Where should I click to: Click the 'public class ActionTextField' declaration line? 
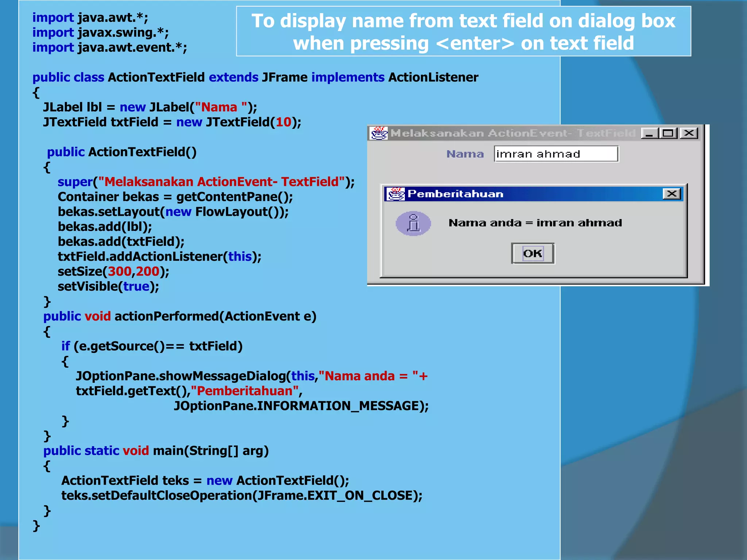coord(255,77)
